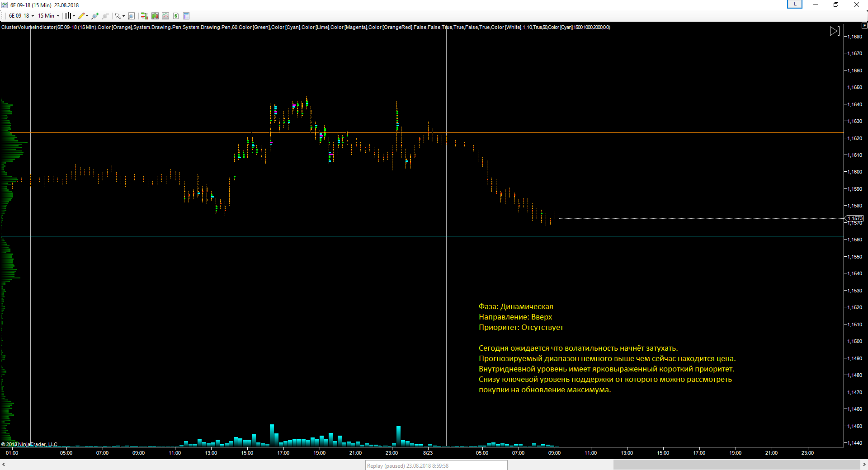
Task: Click the scrollbar left arrow
Action: point(4,465)
